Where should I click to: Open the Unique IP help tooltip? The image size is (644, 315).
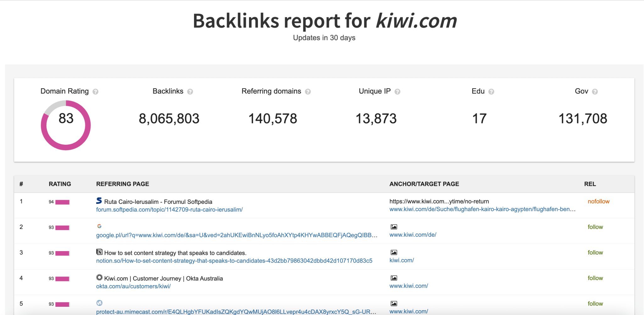[x=397, y=91]
